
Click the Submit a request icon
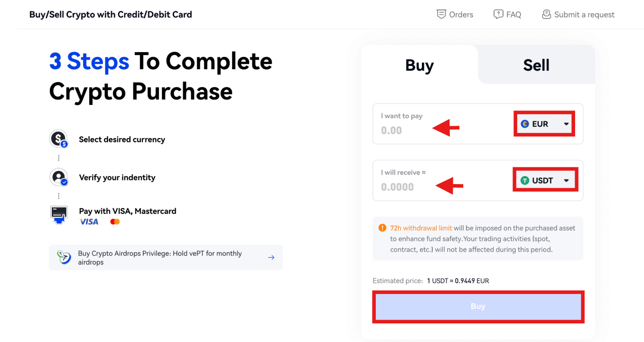coord(546,14)
